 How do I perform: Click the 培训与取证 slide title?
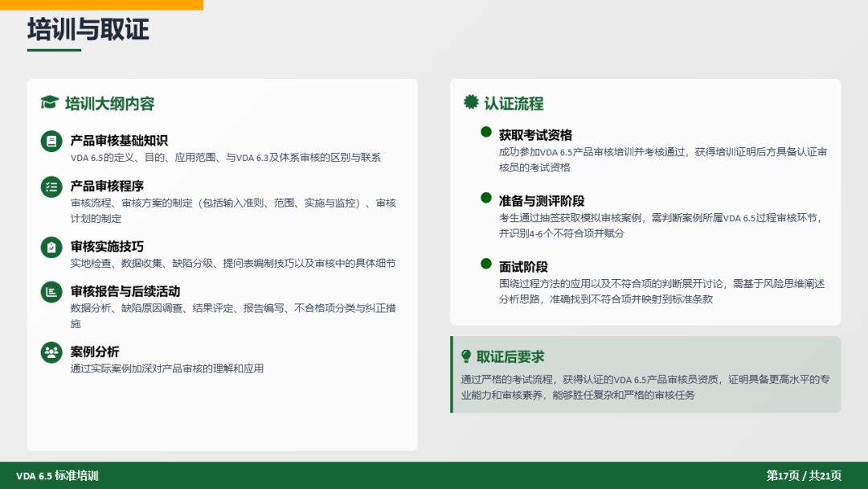(88, 30)
